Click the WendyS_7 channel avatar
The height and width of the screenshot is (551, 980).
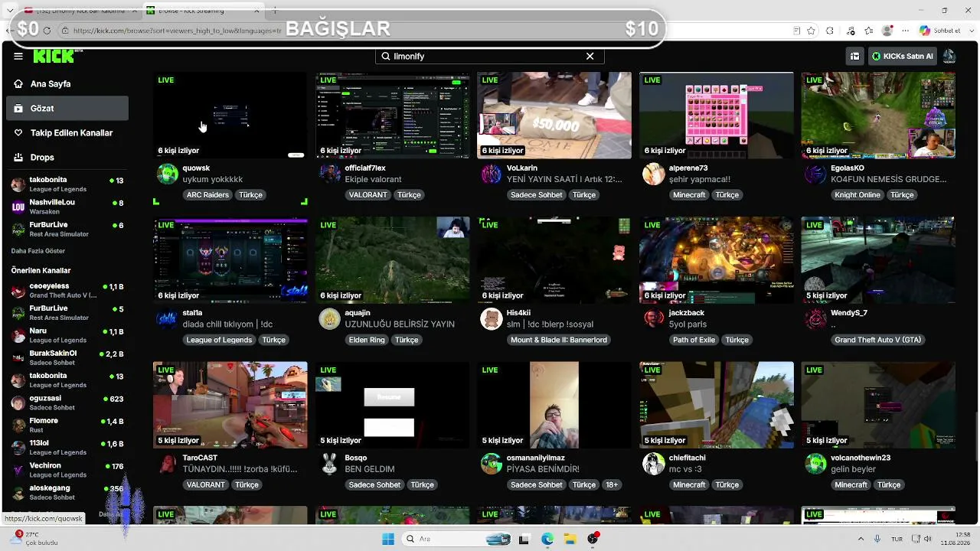click(x=815, y=318)
